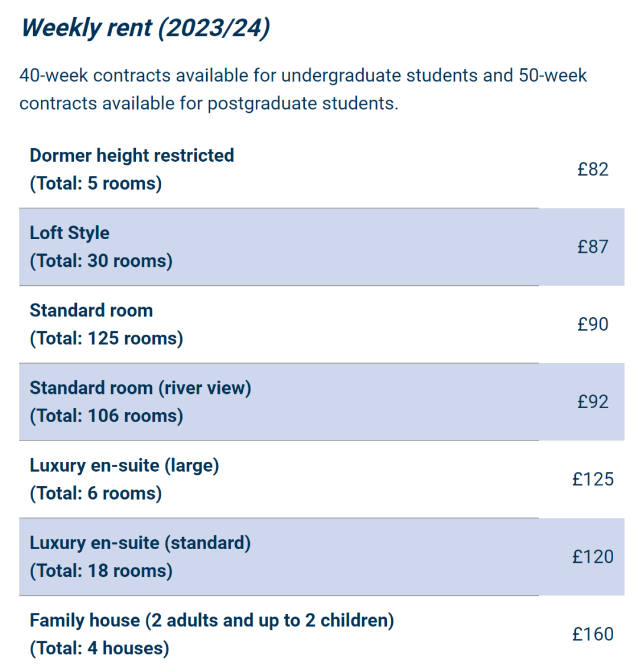Viewport: 638px width, 672px height.
Task: Click the £92 price value
Action: coord(593,402)
